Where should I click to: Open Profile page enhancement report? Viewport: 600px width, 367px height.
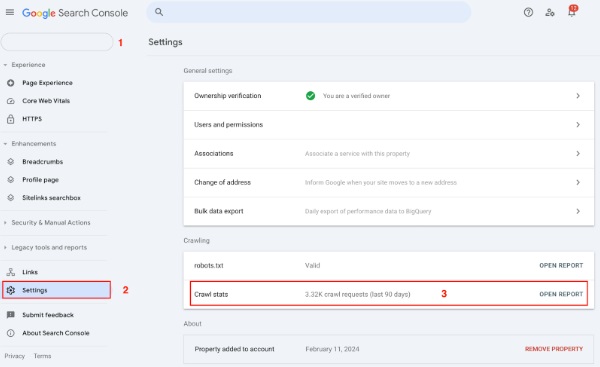click(x=41, y=179)
